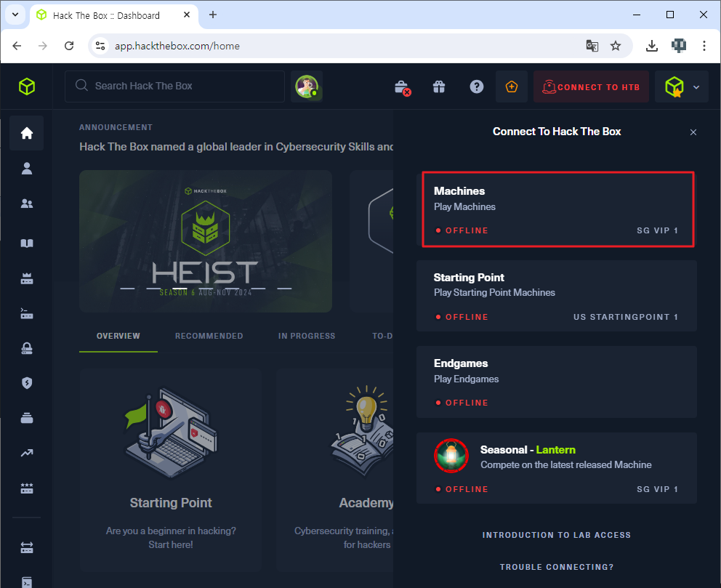Open the HEIST Season 6 banner
Screen dimensions: 721x588
(x=206, y=241)
